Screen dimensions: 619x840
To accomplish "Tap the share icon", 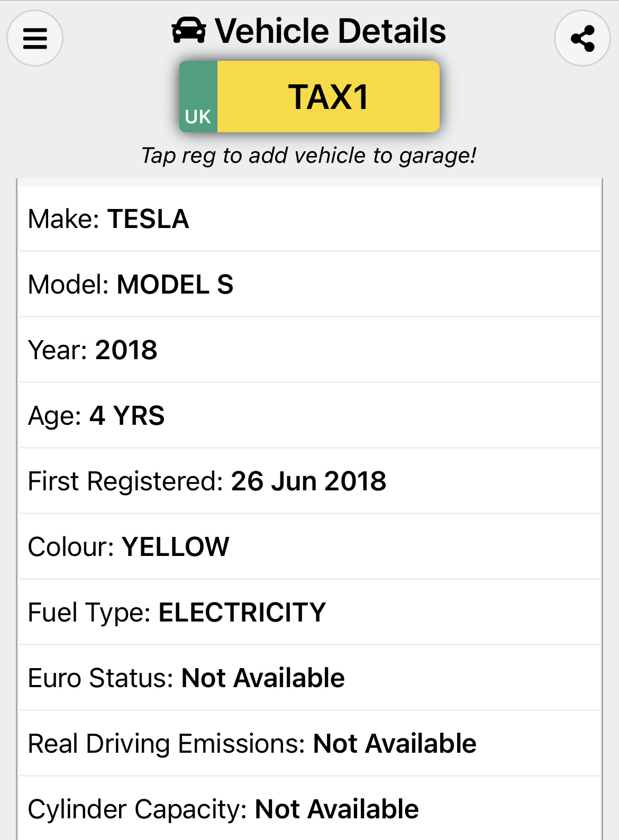I will [x=582, y=38].
